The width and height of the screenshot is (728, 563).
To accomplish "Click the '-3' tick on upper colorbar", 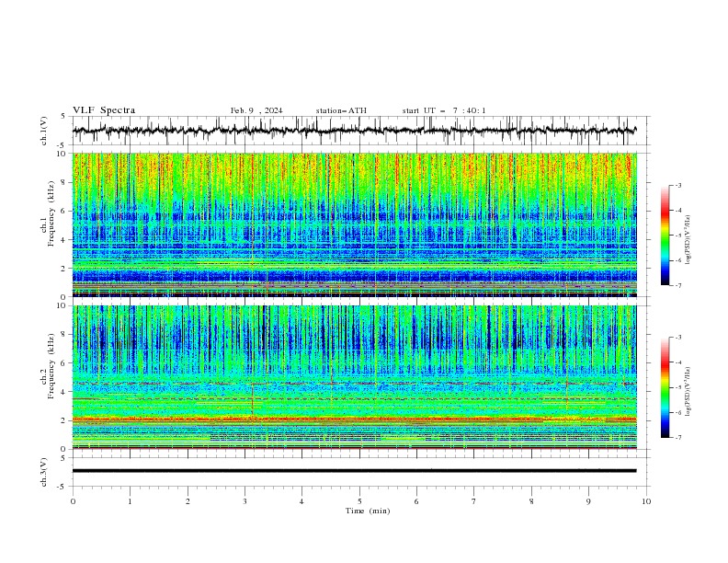I will (678, 185).
